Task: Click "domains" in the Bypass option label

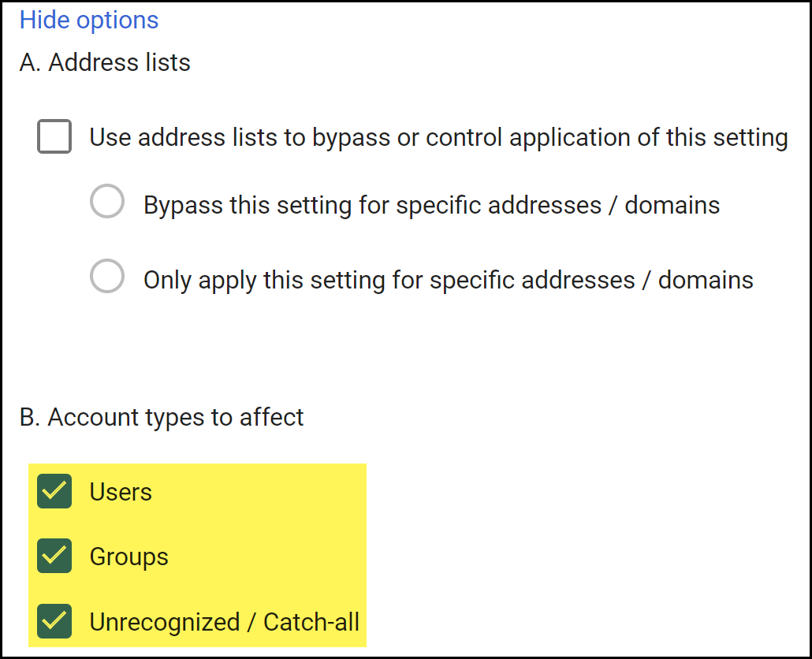Action: click(x=672, y=206)
